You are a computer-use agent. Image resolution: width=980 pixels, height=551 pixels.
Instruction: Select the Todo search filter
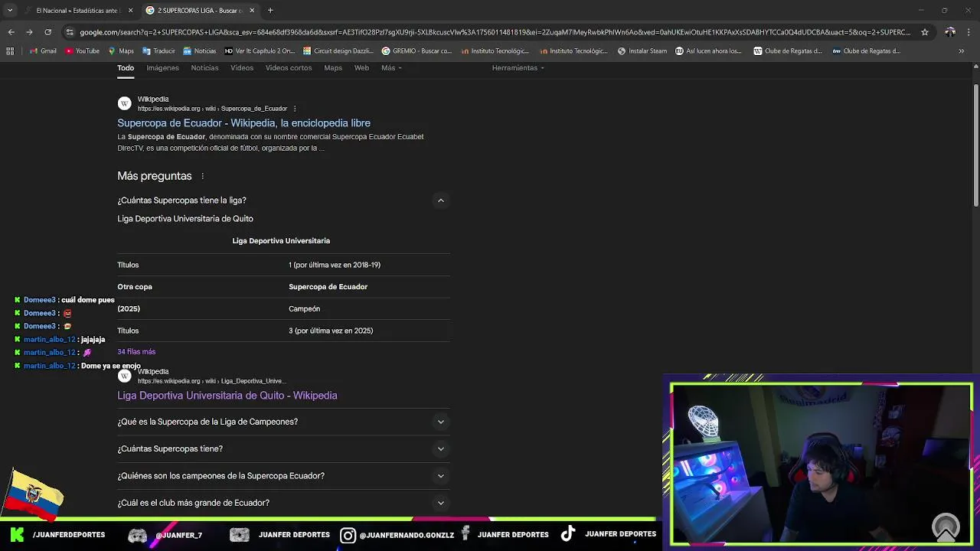click(126, 68)
